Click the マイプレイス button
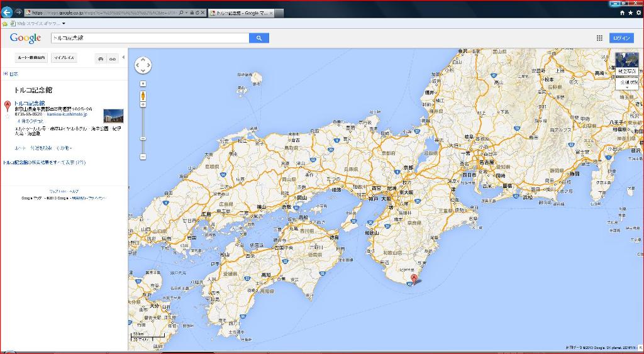 (64, 58)
